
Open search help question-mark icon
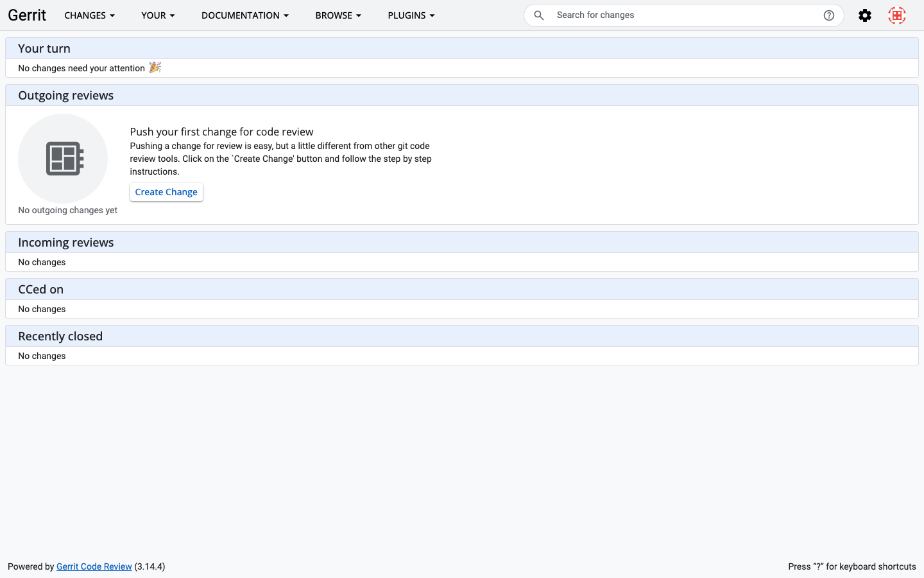(829, 15)
